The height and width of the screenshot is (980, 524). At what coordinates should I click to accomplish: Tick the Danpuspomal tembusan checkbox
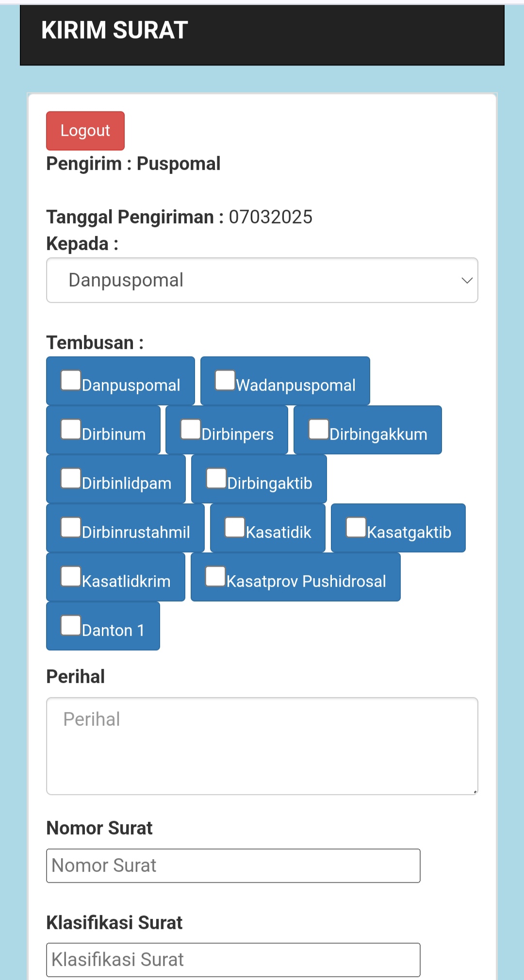[71, 380]
